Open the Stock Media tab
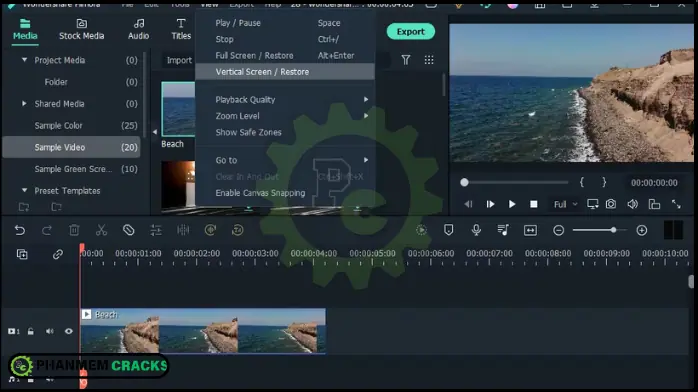Viewport: 698px width, 392px height. point(81,29)
